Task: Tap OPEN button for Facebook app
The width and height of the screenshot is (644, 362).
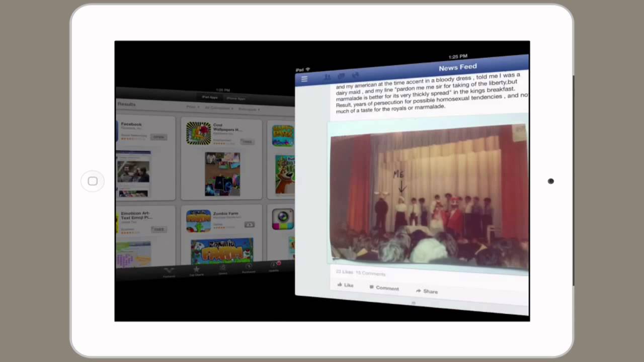Action: point(159,137)
